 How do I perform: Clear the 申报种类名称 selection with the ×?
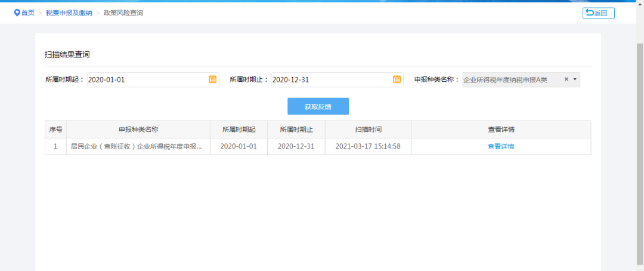click(x=566, y=79)
